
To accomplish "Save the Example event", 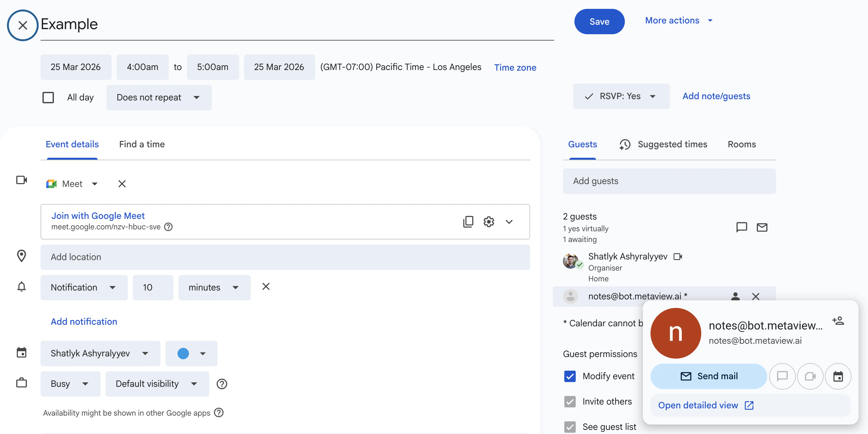I will pyautogui.click(x=599, y=21).
